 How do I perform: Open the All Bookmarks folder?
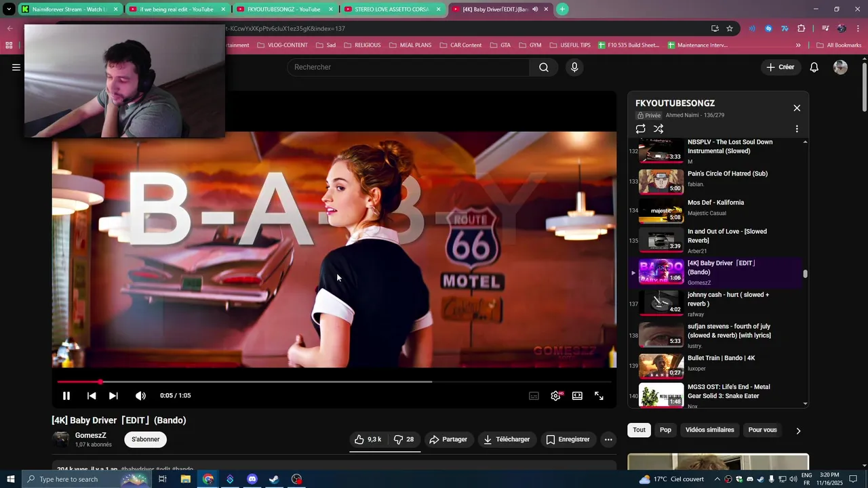point(839,45)
